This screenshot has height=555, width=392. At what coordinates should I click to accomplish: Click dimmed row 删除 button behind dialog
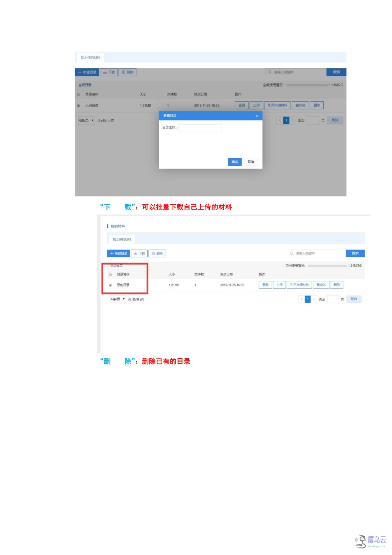[x=317, y=105]
